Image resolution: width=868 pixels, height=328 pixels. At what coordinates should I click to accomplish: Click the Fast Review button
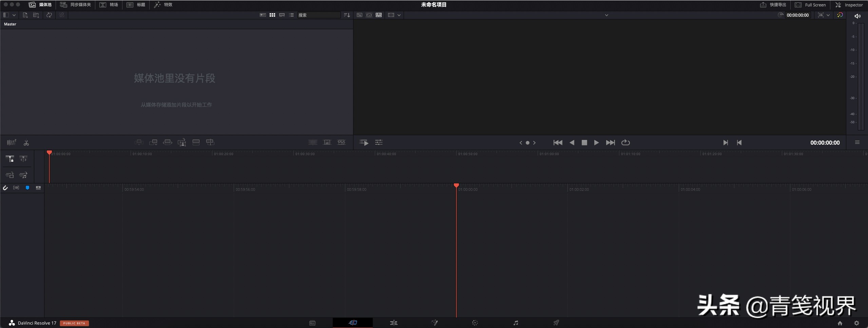point(364,143)
